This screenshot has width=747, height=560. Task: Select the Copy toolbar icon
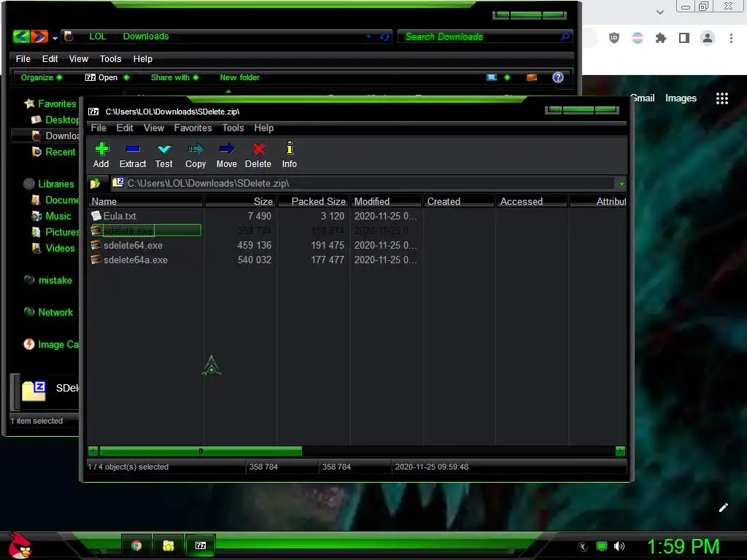coord(196,155)
